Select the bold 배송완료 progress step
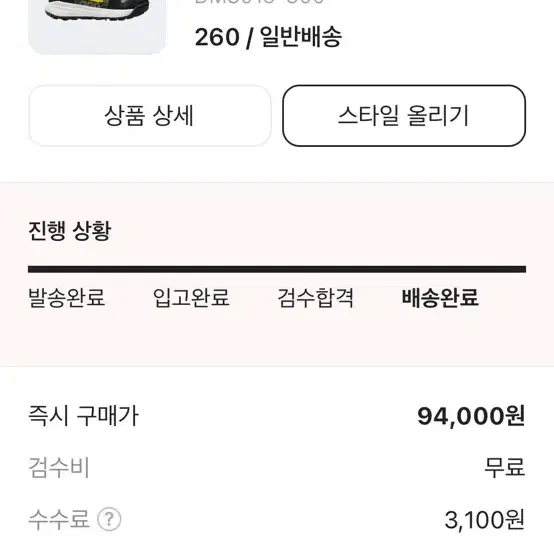Screen dimensions: 554x554 coord(440,297)
